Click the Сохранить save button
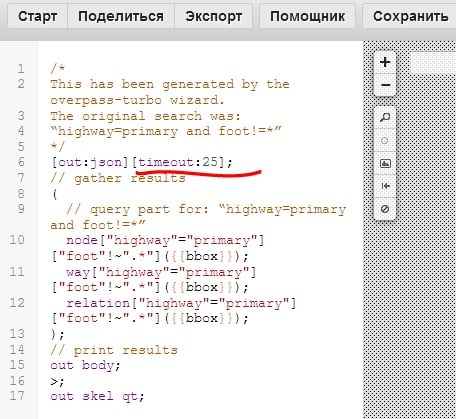The height and width of the screenshot is (419, 456). click(x=410, y=16)
